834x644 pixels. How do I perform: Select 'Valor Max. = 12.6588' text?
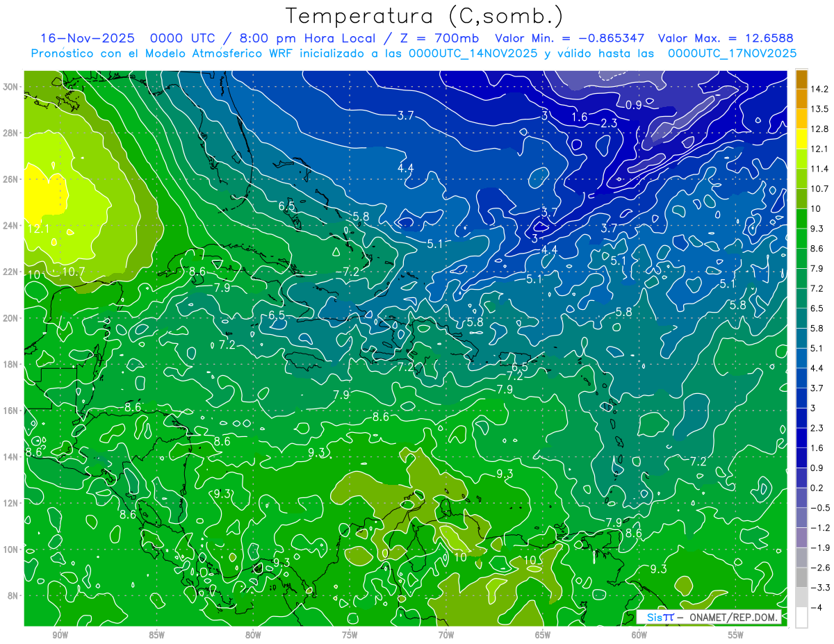[x=726, y=38]
